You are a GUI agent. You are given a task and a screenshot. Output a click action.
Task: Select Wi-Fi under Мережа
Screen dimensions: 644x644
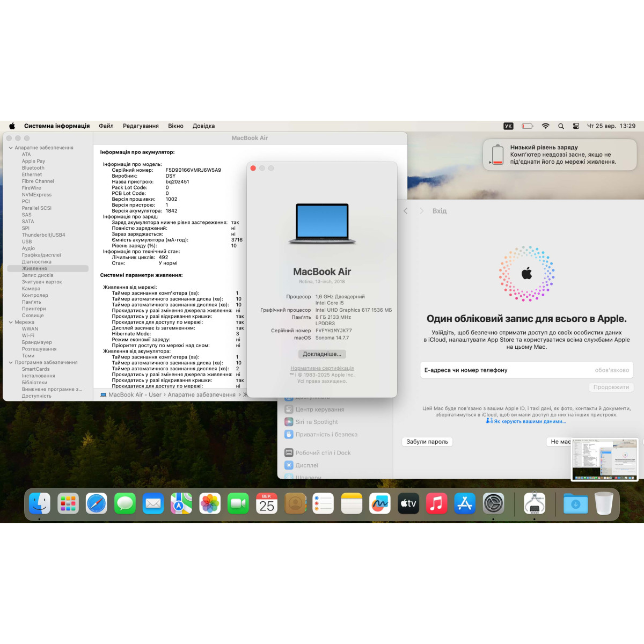pyautogui.click(x=28, y=335)
